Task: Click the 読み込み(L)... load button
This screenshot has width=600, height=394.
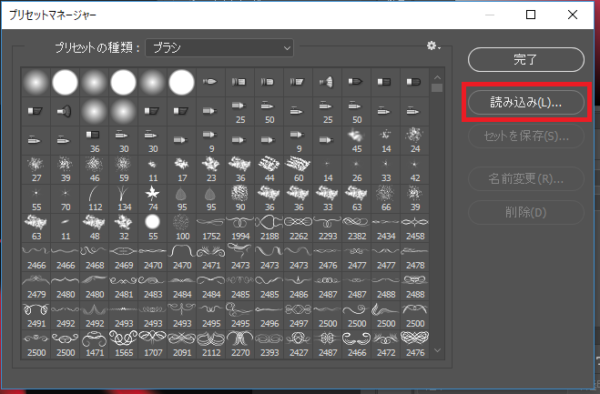Action: tap(526, 102)
